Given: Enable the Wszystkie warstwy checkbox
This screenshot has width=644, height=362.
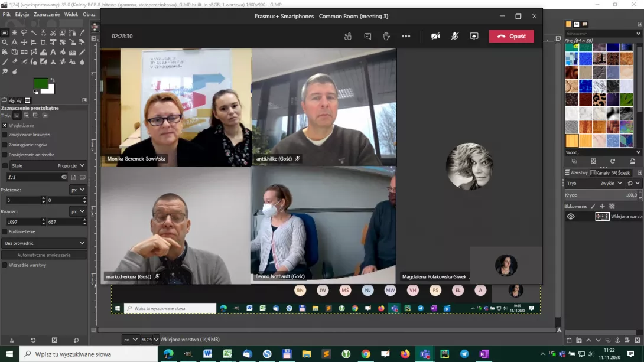Looking at the screenshot, I should pyautogui.click(x=5, y=265).
